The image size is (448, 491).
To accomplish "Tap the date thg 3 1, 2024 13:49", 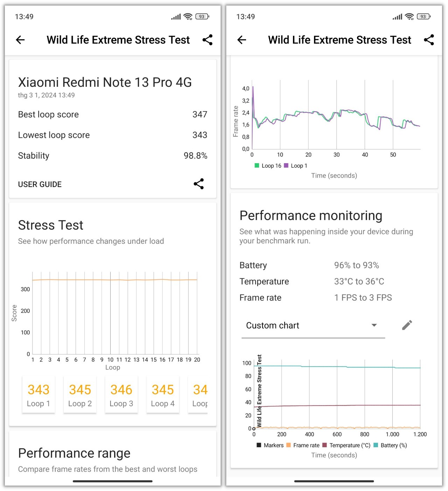I will (x=47, y=95).
